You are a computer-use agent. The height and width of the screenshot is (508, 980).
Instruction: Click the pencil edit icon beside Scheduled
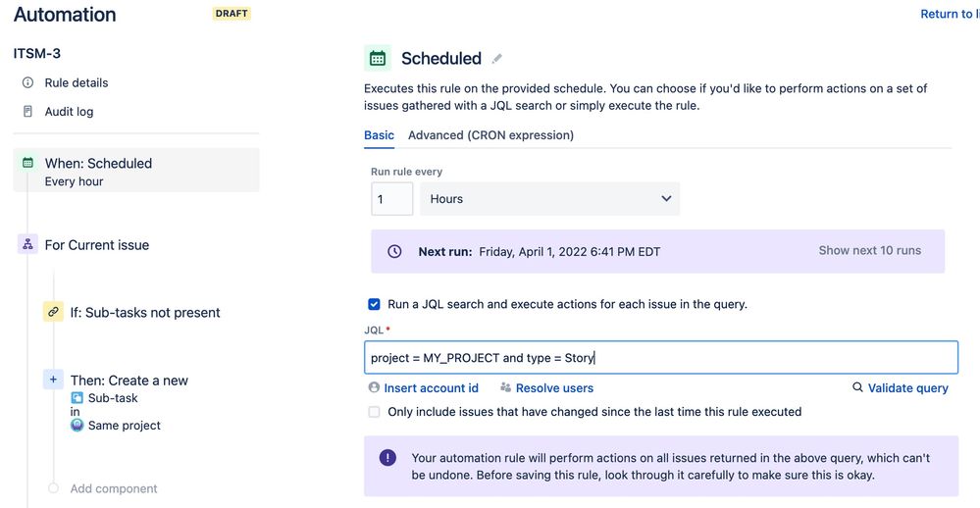[497, 59]
